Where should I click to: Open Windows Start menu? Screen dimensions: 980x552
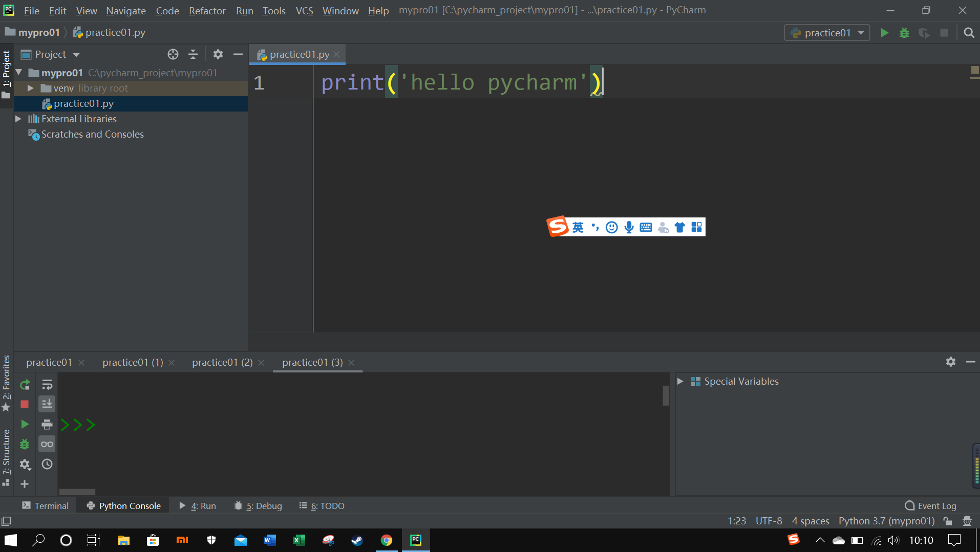pyautogui.click(x=11, y=540)
